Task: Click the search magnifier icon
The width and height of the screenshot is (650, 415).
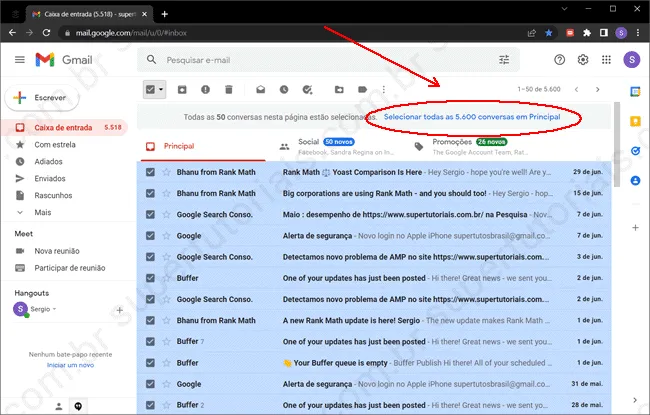Action: [151, 60]
